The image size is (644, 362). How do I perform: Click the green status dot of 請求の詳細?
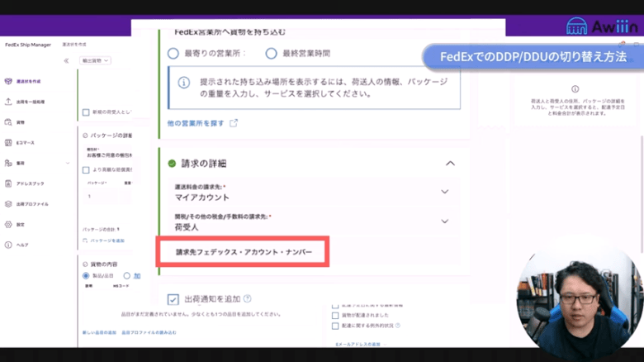click(x=172, y=164)
